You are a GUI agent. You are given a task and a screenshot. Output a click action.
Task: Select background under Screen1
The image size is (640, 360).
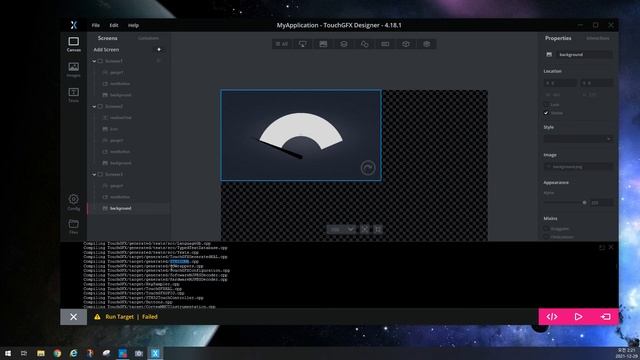(x=120, y=95)
